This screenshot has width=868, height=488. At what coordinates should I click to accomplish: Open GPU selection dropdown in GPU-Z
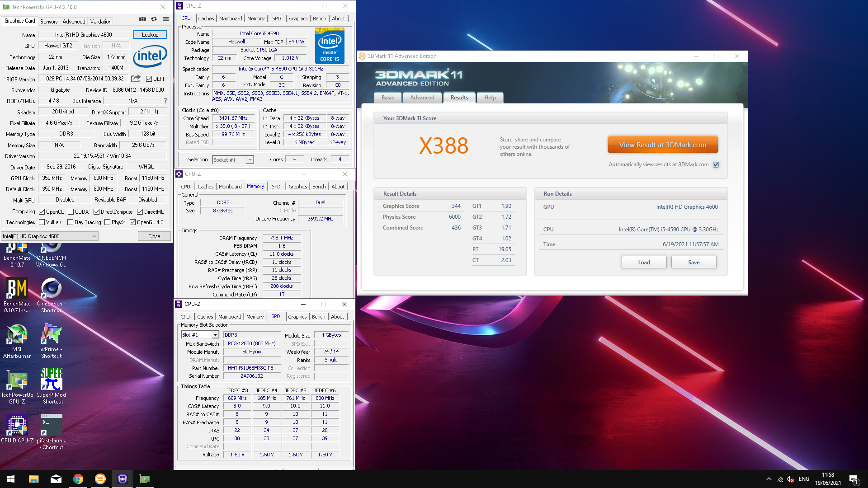click(50, 236)
